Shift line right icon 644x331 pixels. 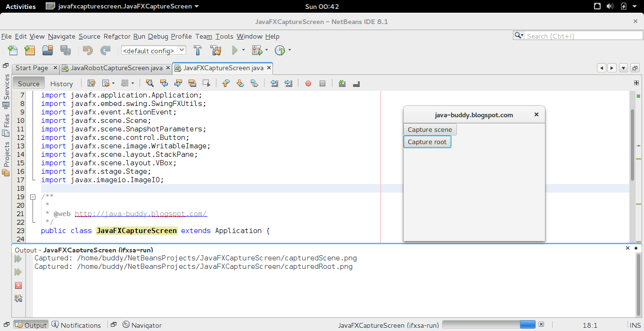point(289,83)
